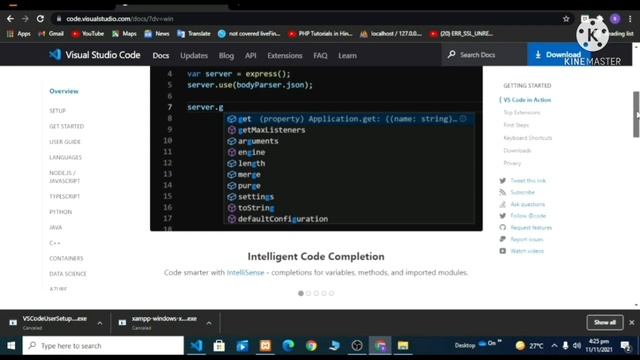Click the browser back arrow
The image size is (640, 360).
coord(11,19)
